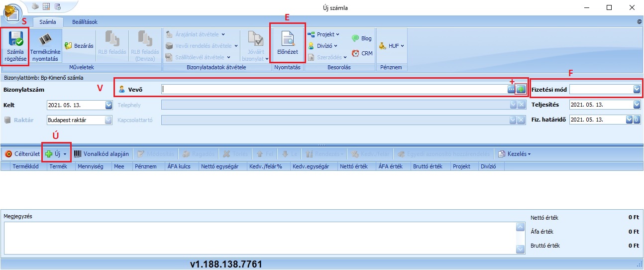644x270 pixels.
Task: Expand the Raktár warehouse dropdown
Action: pos(109,120)
